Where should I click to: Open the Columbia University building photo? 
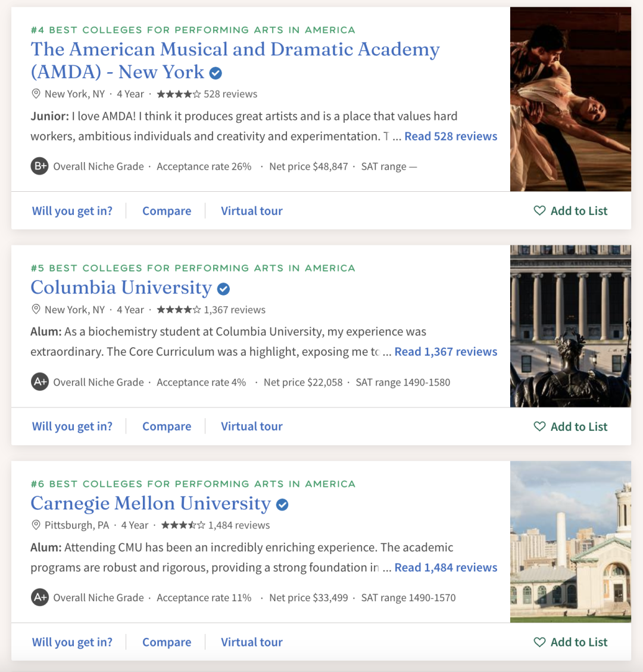coord(570,326)
